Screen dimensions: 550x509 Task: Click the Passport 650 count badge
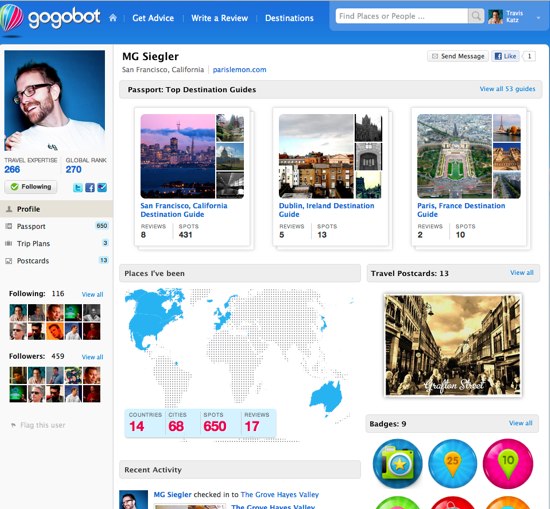[x=102, y=226]
